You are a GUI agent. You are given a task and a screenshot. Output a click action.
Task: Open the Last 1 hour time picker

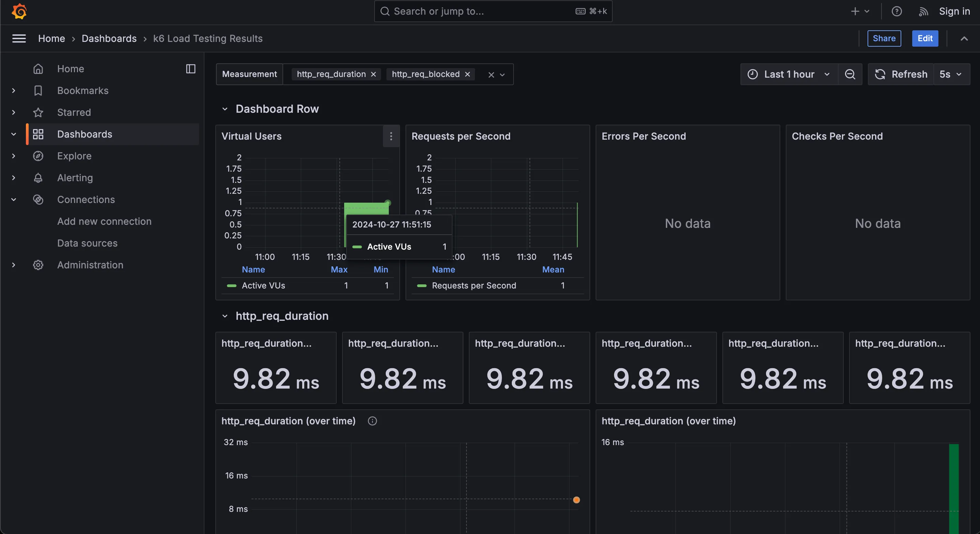pyautogui.click(x=789, y=74)
